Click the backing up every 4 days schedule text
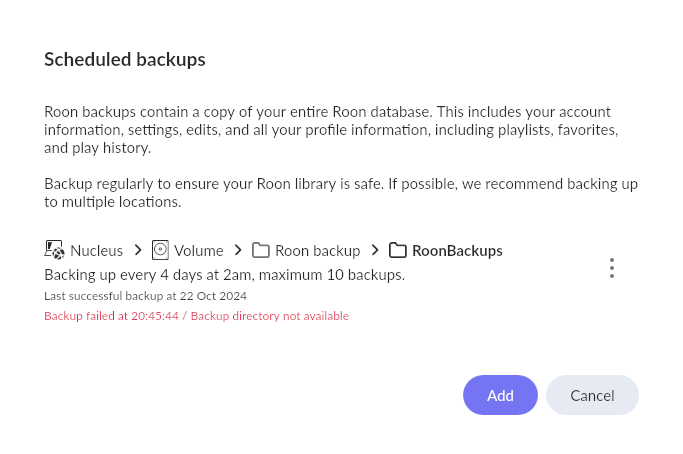Screen dimensions: 683x454 pos(224,275)
